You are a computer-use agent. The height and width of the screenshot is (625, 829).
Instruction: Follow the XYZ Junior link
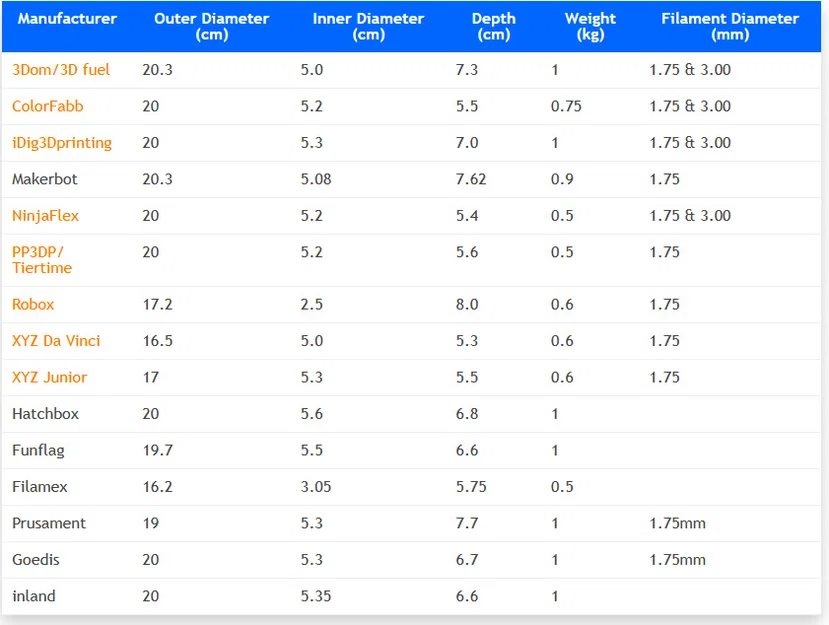[x=49, y=378]
